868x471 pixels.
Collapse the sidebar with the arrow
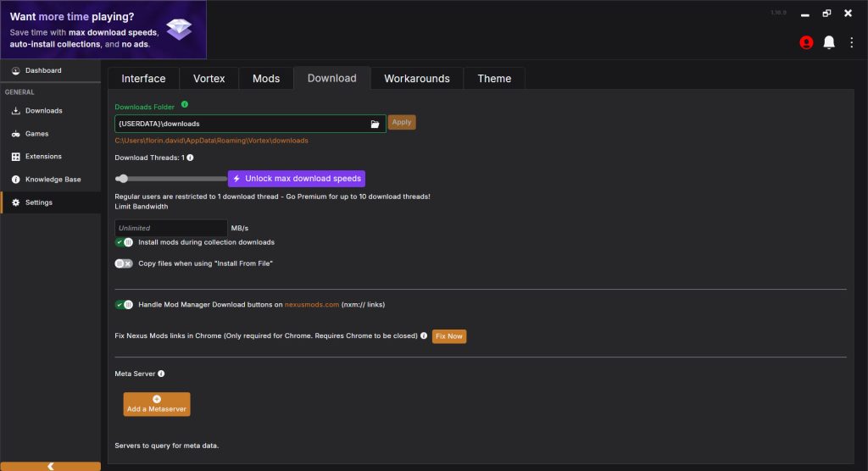tap(50, 466)
